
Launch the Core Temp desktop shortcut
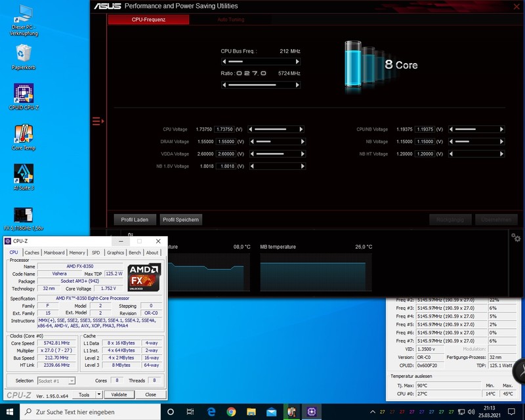pyautogui.click(x=24, y=137)
